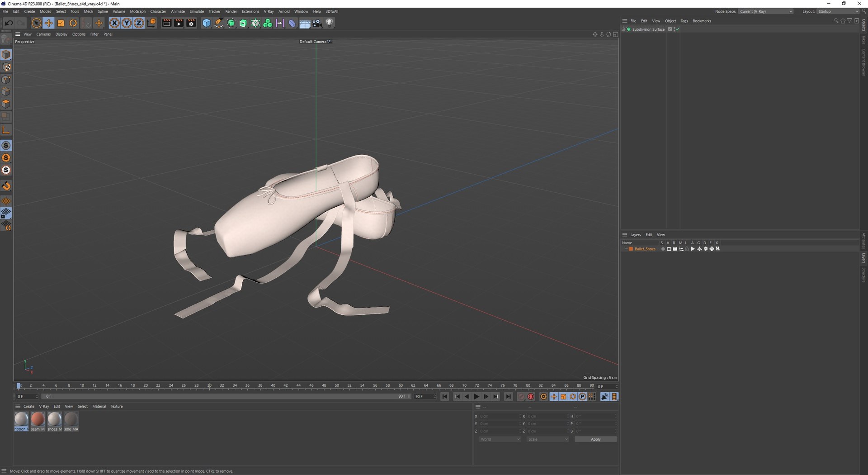Toggle visibility eye for Ballet_Shoes layer
Viewport: 868px width, 475px height.
tap(669, 249)
